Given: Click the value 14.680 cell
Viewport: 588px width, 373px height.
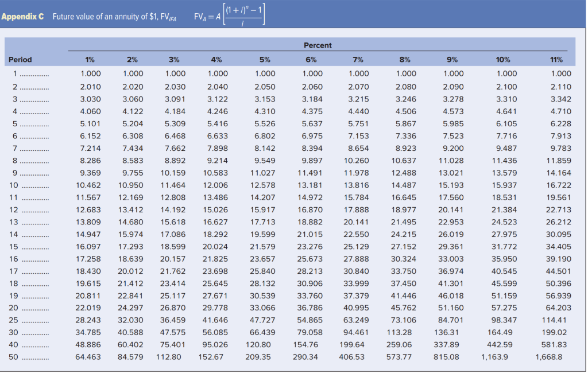Looking at the screenshot, I should point(130,222).
